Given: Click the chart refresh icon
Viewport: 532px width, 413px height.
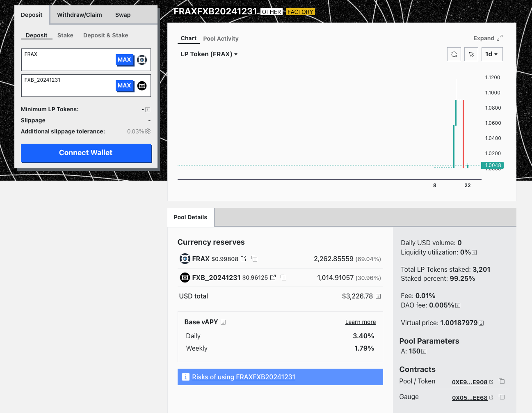Looking at the screenshot, I should coord(454,54).
